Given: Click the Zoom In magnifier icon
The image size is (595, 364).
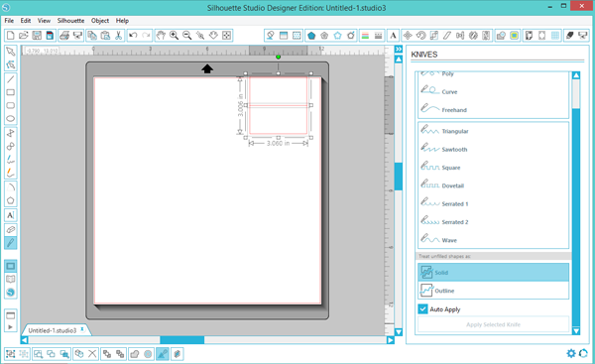Looking at the screenshot, I should pyautogui.click(x=175, y=36).
